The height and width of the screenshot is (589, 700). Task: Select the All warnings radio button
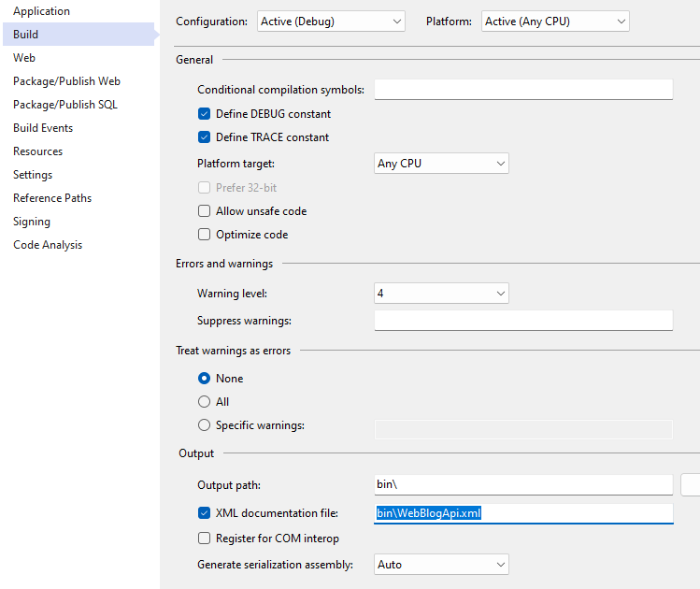pos(205,402)
